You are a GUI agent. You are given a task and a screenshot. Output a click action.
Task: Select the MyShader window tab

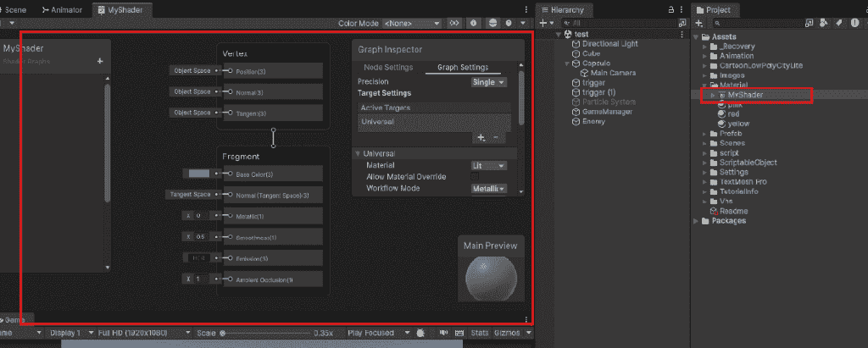[120, 9]
